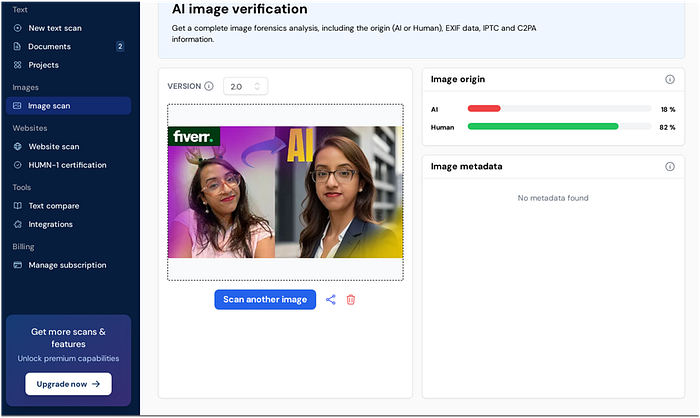Click the red delete trash icon
Screen dimensions: 700x418
point(351,299)
